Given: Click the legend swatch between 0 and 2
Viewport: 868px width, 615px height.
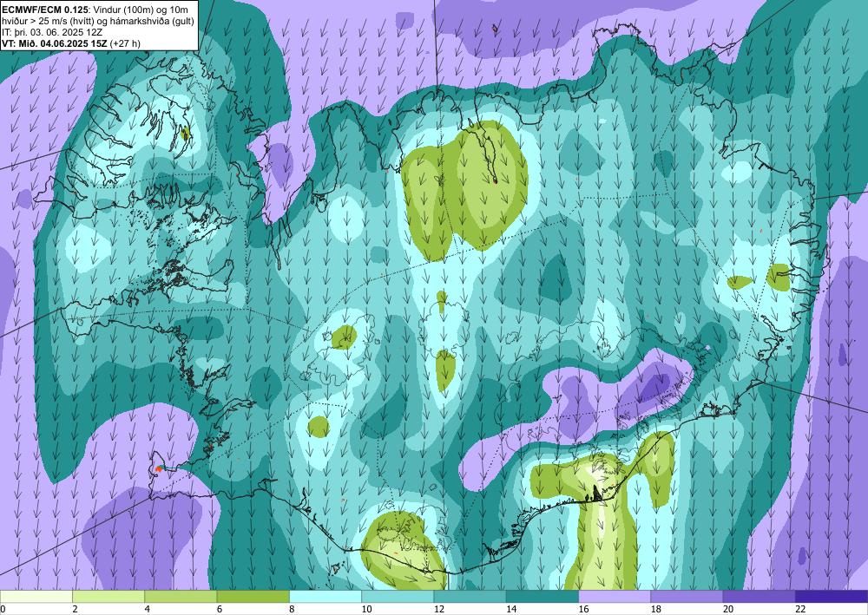Looking at the screenshot, I should click(x=36, y=597).
